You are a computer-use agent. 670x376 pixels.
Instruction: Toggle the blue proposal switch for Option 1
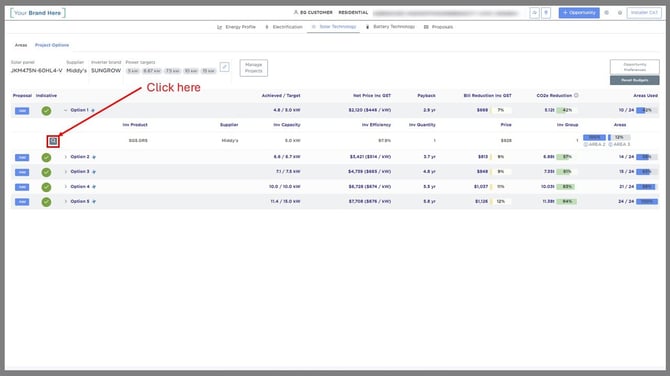pyautogui.click(x=22, y=111)
